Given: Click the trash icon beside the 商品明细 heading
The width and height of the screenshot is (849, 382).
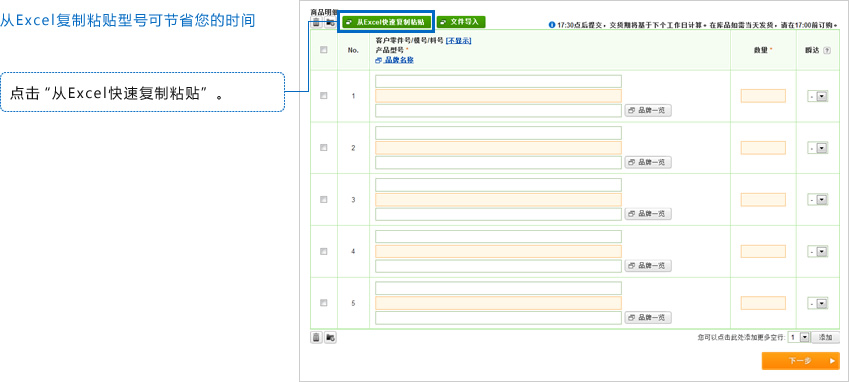Looking at the screenshot, I should tap(316, 22).
